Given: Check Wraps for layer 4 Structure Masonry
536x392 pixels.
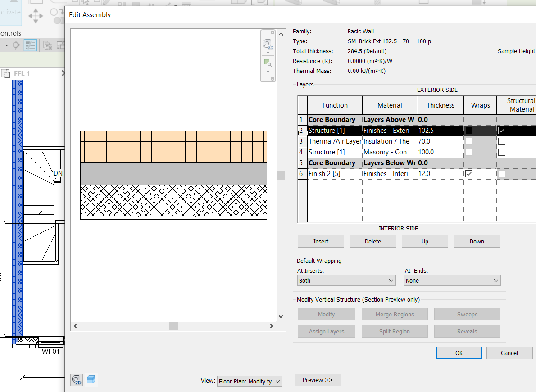Looking at the screenshot, I should (x=468, y=152).
